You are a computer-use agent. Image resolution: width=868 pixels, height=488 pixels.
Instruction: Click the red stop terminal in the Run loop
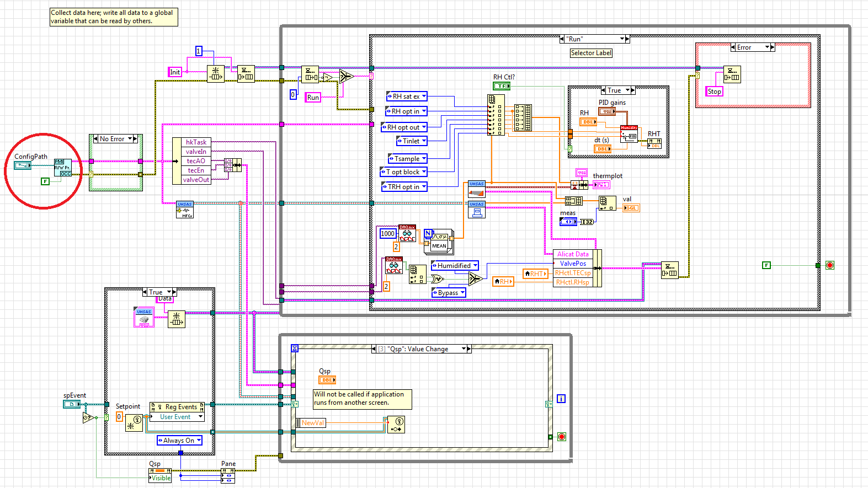tap(829, 265)
